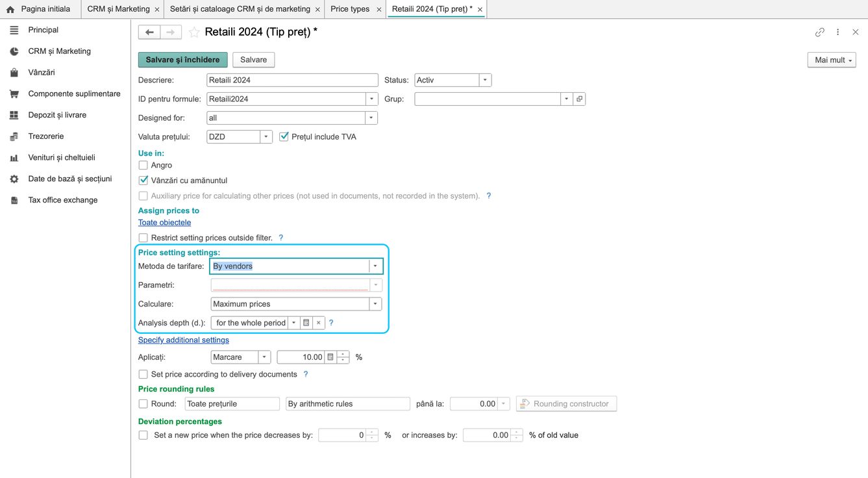868x478 pixels.
Task: Enable the Round checkbox
Action: tap(143, 403)
